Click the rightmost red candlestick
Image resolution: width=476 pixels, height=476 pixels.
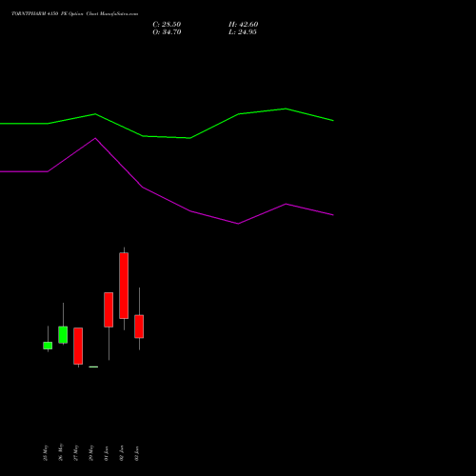point(139,327)
